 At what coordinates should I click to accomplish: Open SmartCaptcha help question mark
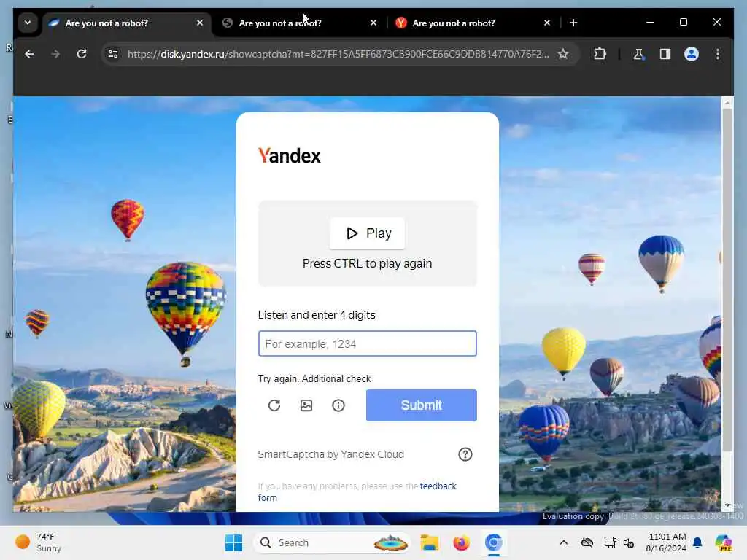(x=465, y=454)
